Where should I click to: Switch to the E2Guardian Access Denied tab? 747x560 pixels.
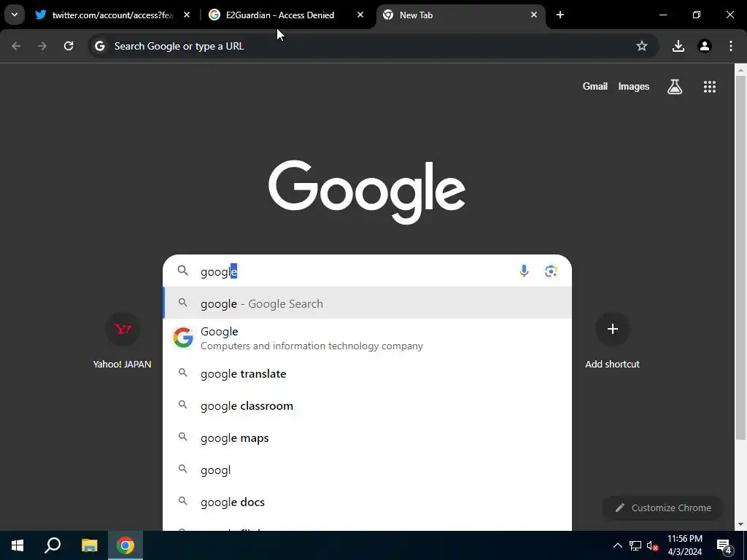286,15
